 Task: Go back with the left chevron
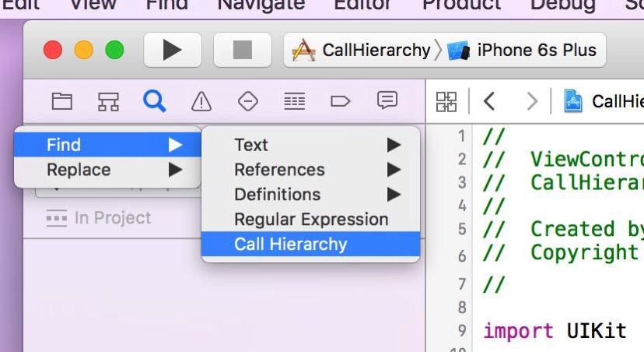(x=489, y=101)
